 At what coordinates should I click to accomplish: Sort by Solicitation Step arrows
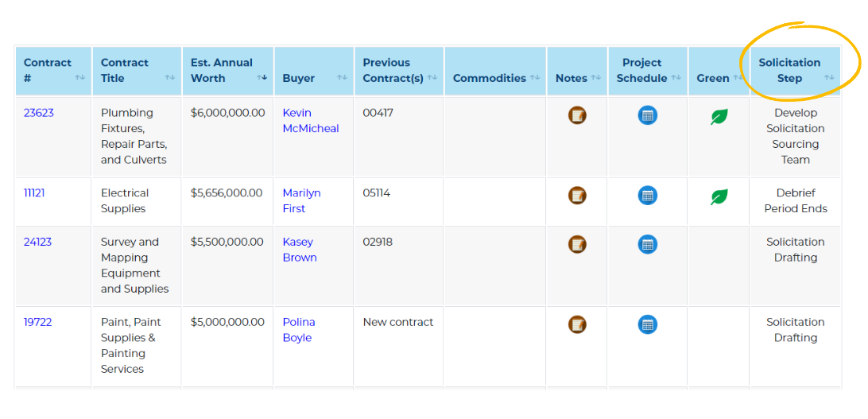[x=829, y=78]
